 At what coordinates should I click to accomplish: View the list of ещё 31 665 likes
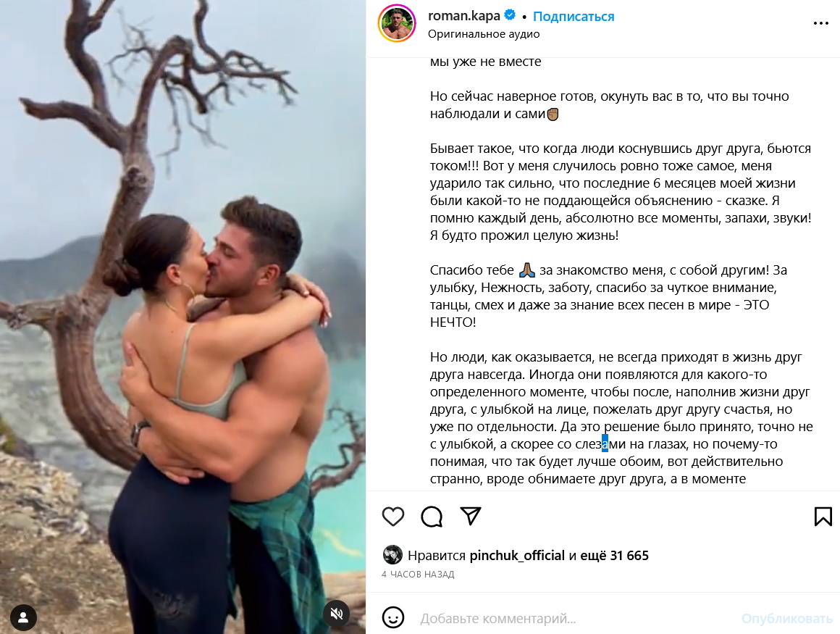(x=615, y=555)
